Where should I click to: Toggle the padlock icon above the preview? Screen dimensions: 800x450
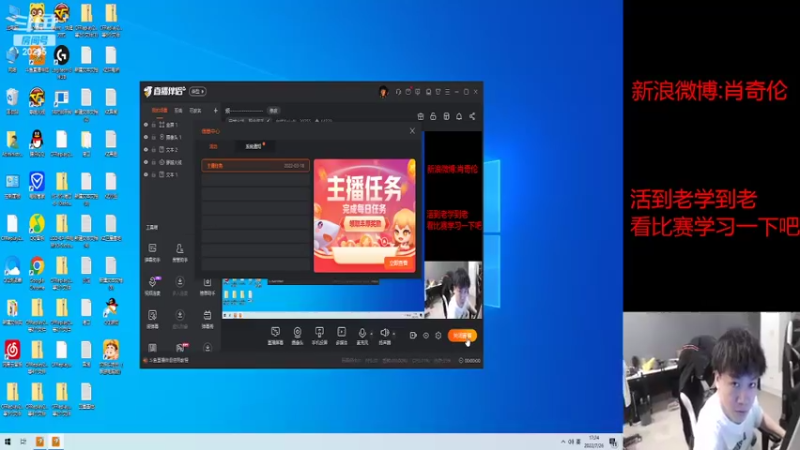click(x=433, y=116)
